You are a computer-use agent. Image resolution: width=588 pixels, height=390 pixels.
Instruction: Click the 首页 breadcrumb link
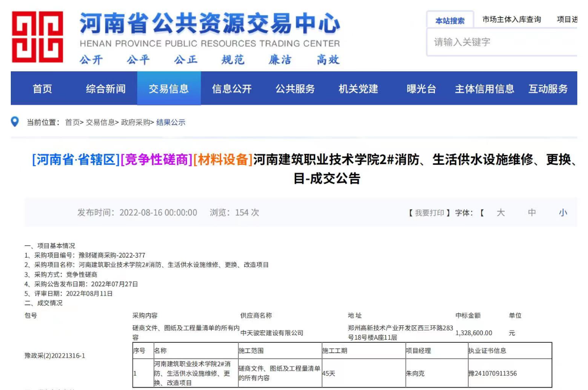[72, 122]
